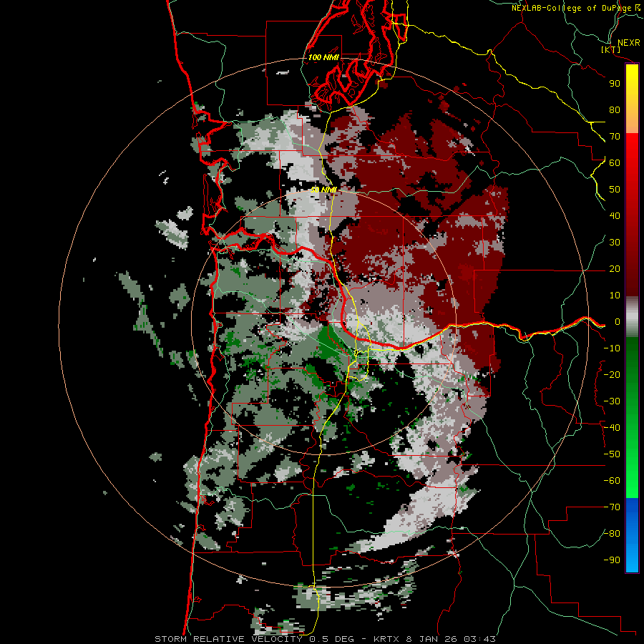The image size is (644, 644).
Task: Click the "100 NMI" range ring label
Action: coord(323,57)
